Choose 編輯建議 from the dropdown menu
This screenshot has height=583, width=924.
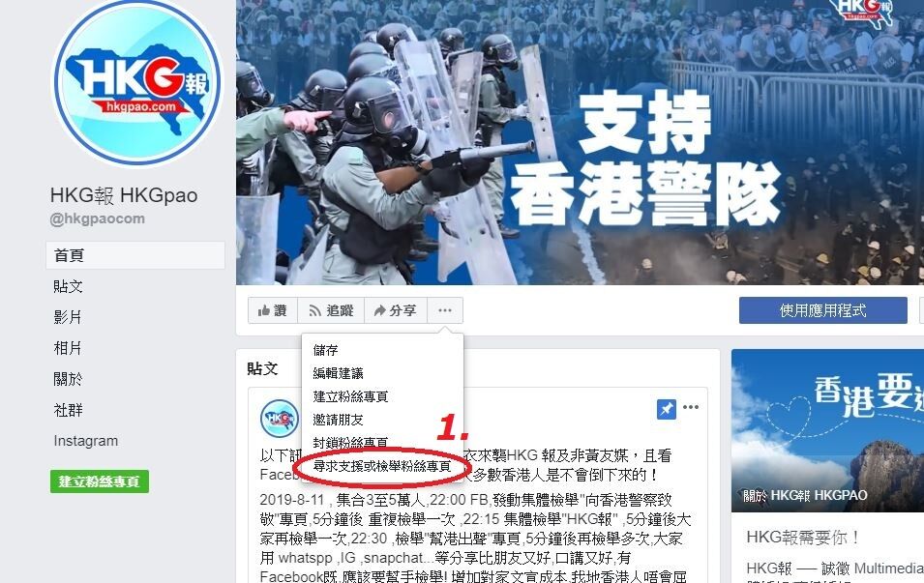(339, 373)
